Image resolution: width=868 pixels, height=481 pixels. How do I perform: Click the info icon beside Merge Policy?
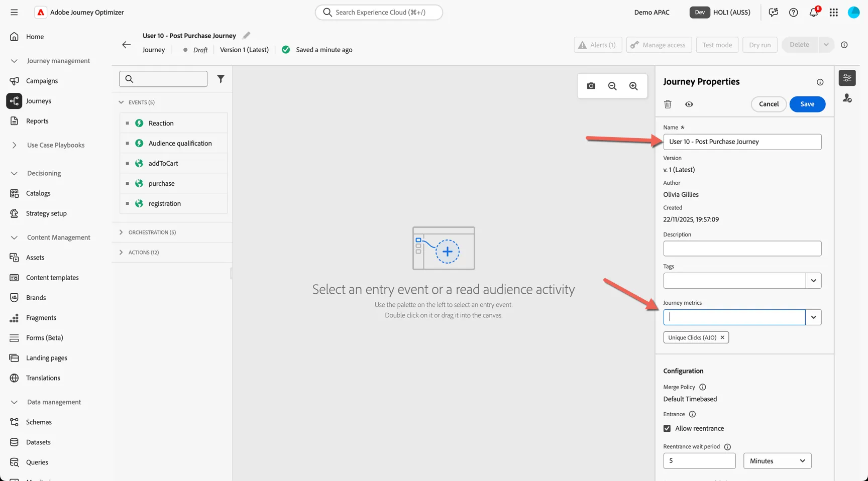pos(703,387)
